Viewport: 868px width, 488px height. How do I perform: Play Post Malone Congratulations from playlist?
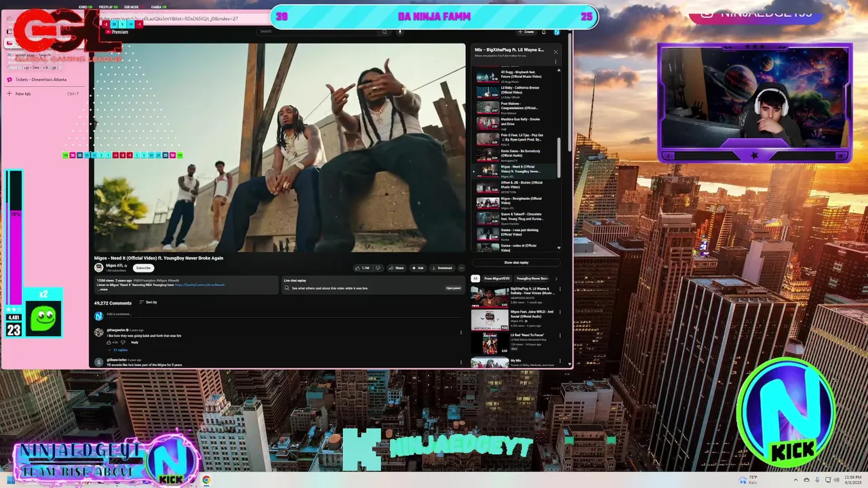(517, 108)
